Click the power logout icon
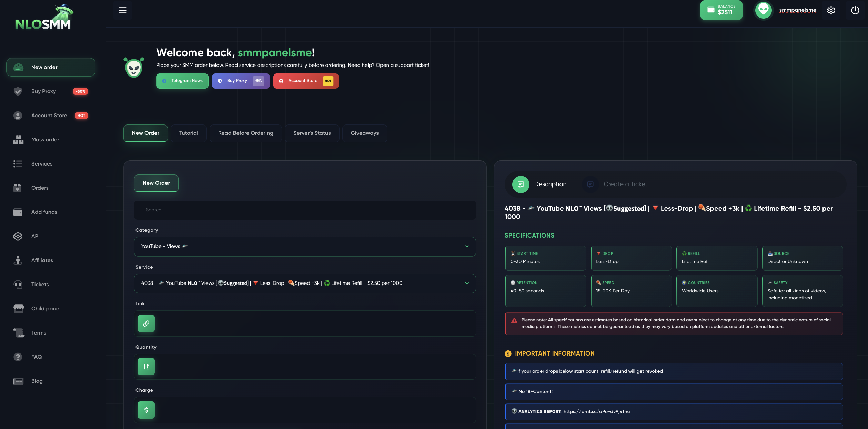 click(x=855, y=10)
